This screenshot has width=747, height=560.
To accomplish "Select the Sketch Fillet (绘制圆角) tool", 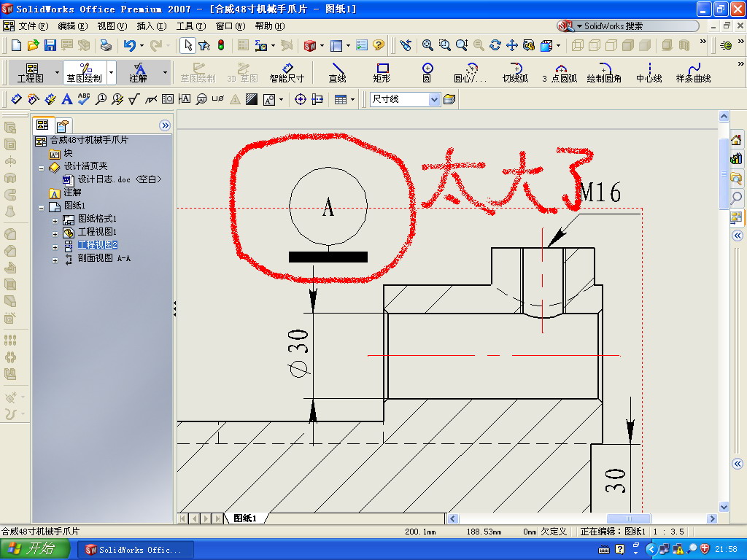I will tap(604, 72).
